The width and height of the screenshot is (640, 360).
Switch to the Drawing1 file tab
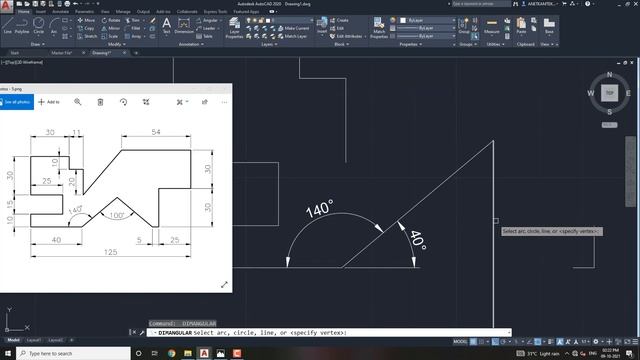(102, 53)
